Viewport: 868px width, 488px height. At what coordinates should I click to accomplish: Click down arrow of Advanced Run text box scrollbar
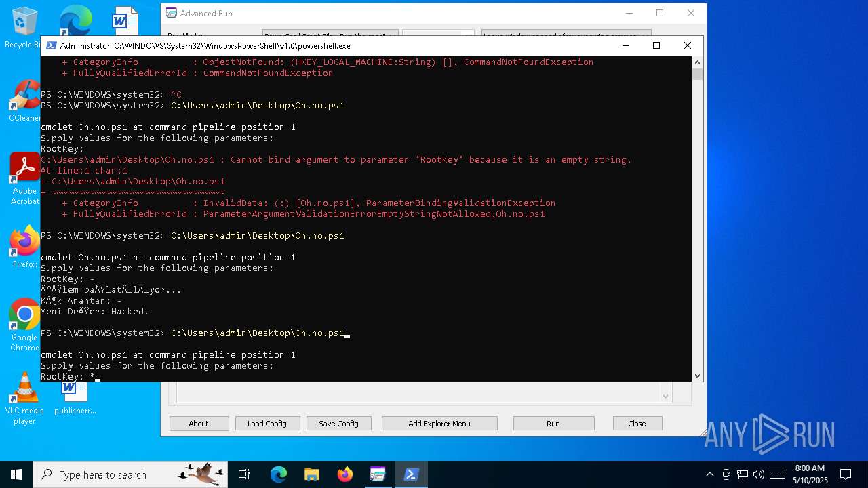pos(665,396)
